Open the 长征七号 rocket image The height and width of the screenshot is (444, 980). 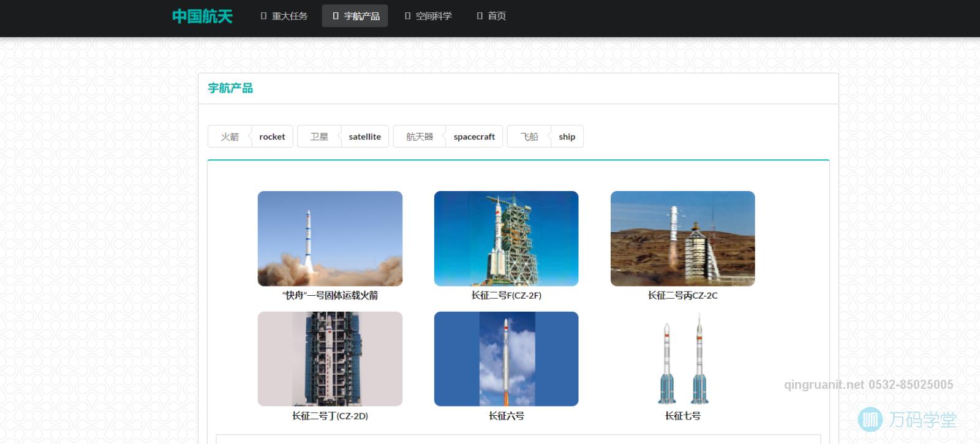click(x=683, y=359)
